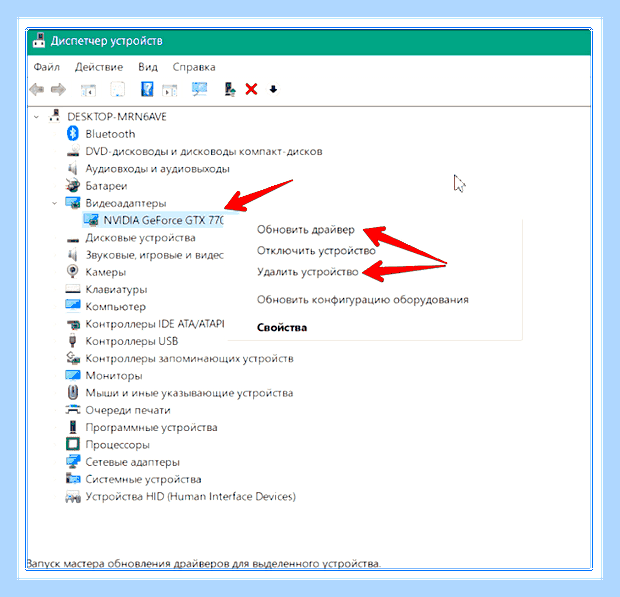Choose Обновить конфигурацию оборудования in context menu

coord(363,300)
